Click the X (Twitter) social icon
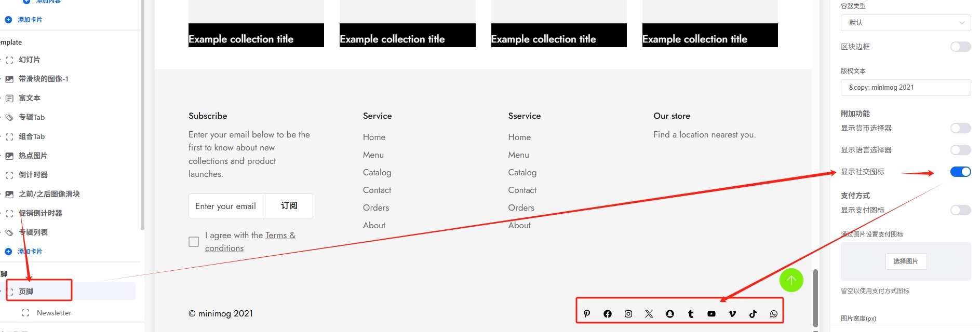 coord(649,314)
